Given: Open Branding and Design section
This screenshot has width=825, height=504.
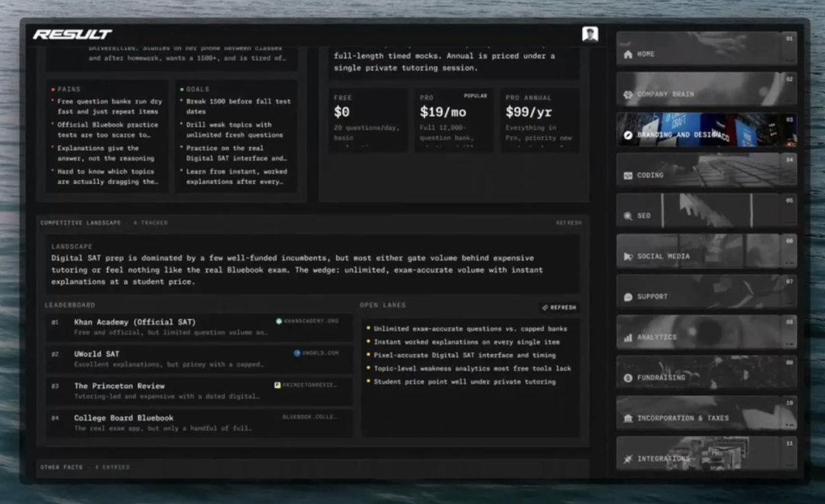Looking at the screenshot, I should point(707,129).
